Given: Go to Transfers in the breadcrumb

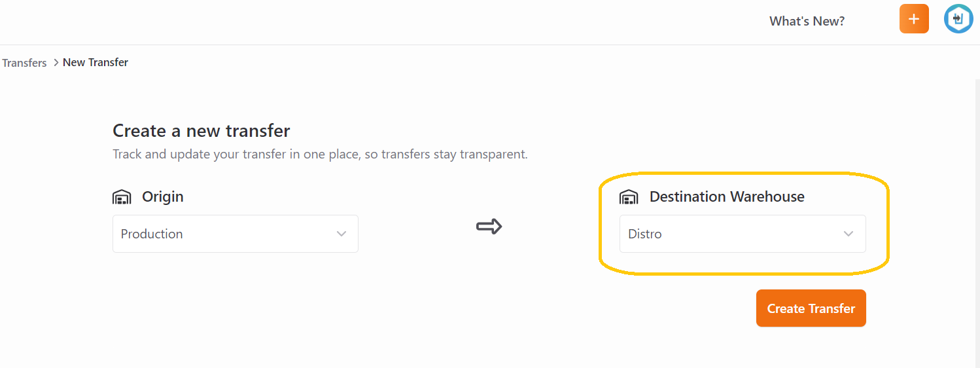Looking at the screenshot, I should 24,63.
